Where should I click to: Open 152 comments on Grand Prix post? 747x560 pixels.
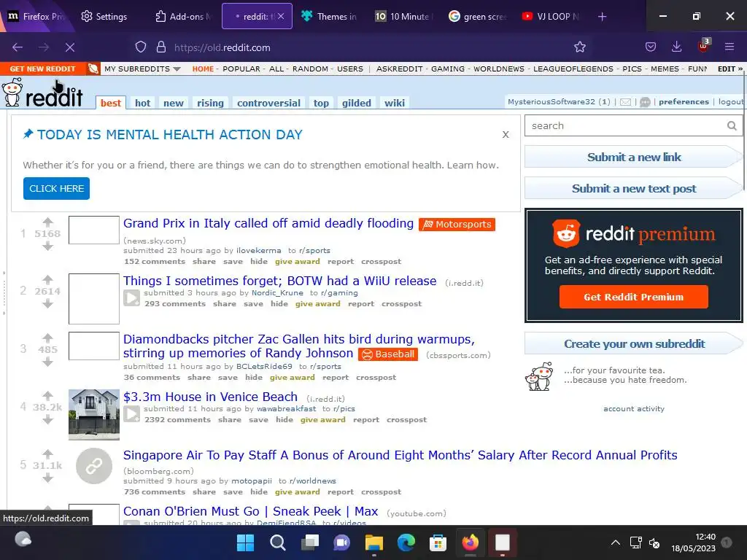155,262
